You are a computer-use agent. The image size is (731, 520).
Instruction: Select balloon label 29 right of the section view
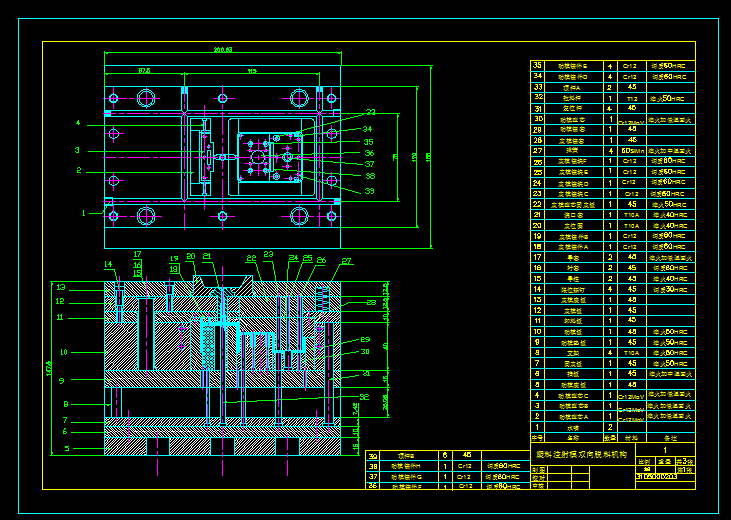(365, 340)
